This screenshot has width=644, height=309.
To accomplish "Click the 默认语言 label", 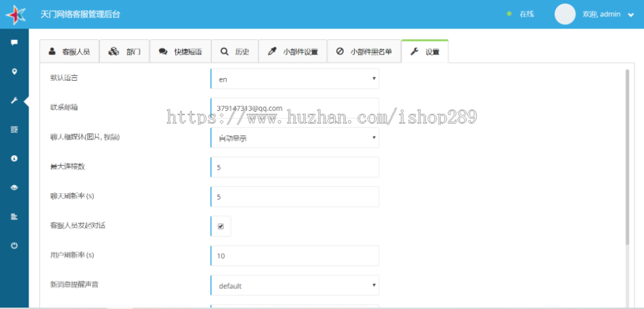I will coord(64,77).
